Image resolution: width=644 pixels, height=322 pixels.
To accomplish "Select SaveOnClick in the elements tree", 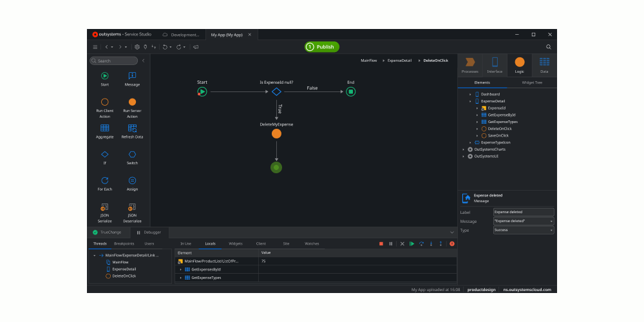I will (498, 135).
